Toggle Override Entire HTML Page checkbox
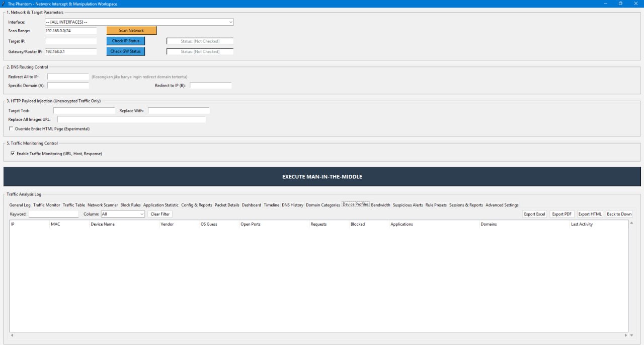Viewport: 644px width, 345px height. [x=11, y=129]
